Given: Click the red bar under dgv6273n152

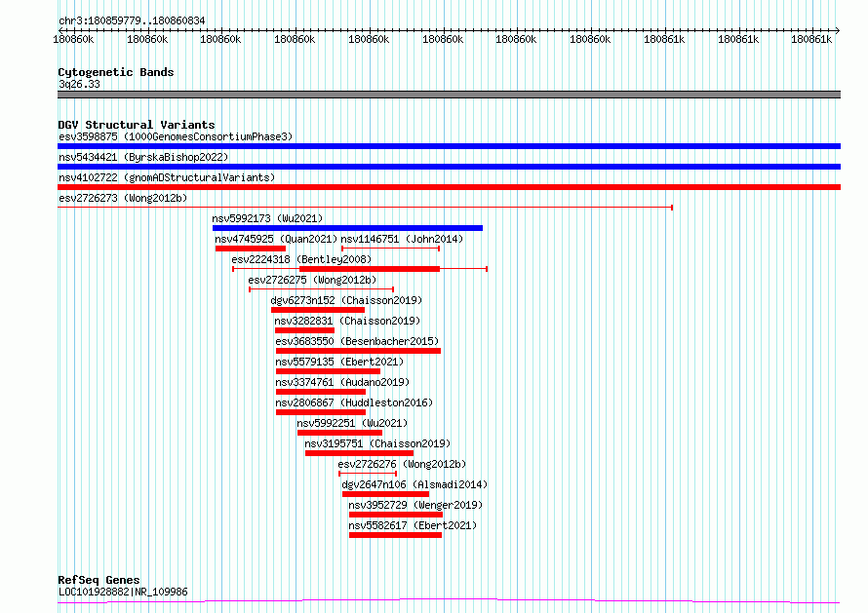Looking at the screenshot, I should click(x=318, y=310).
